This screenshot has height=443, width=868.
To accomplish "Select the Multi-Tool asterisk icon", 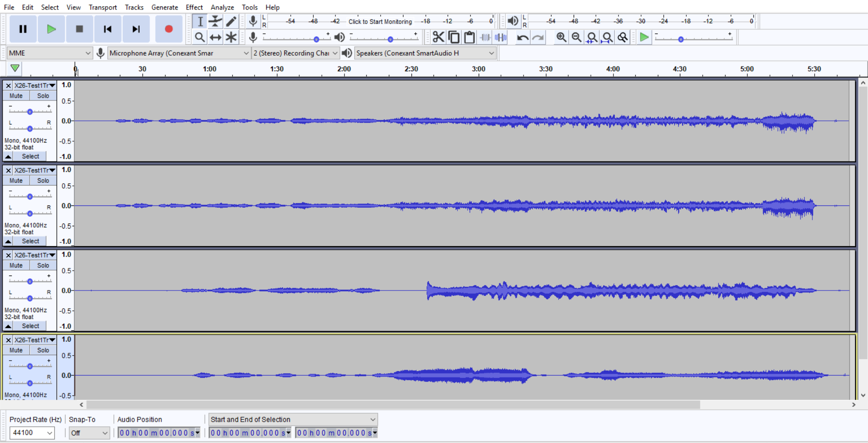I will pyautogui.click(x=231, y=37).
